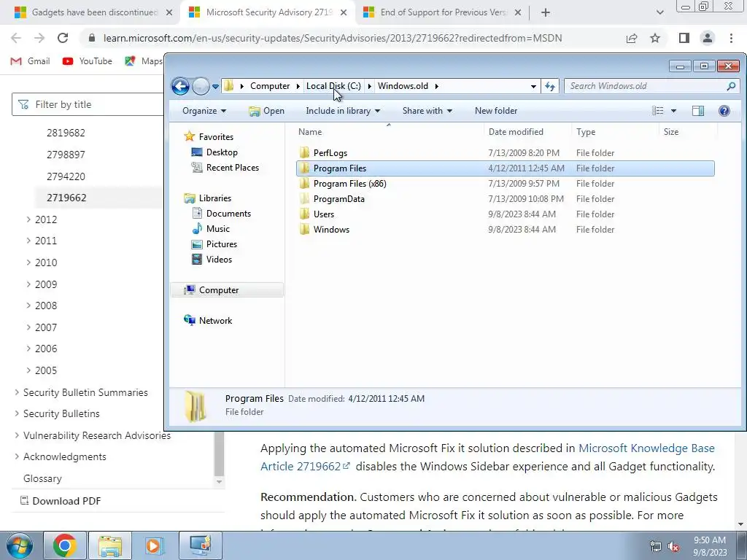Open the view options dropdown arrow
Screen dimensions: 747x560
tap(673, 111)
